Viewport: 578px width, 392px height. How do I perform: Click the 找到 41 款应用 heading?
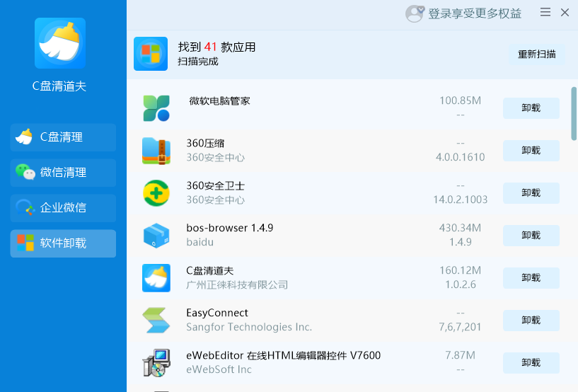coord(216,47)
